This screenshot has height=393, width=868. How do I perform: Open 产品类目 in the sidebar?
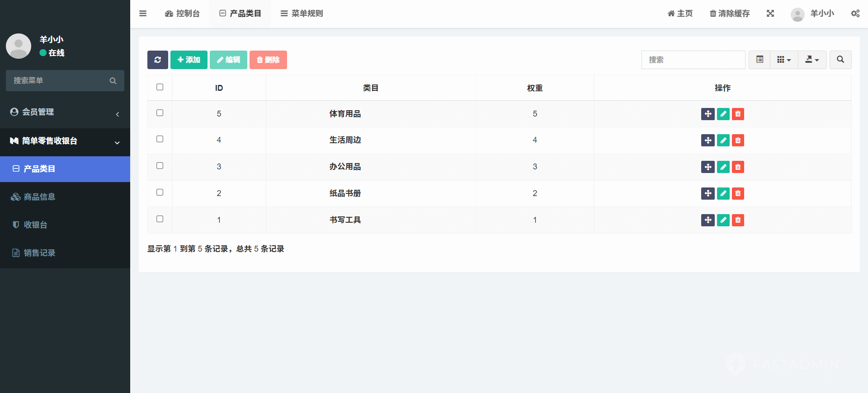point(65,169)
